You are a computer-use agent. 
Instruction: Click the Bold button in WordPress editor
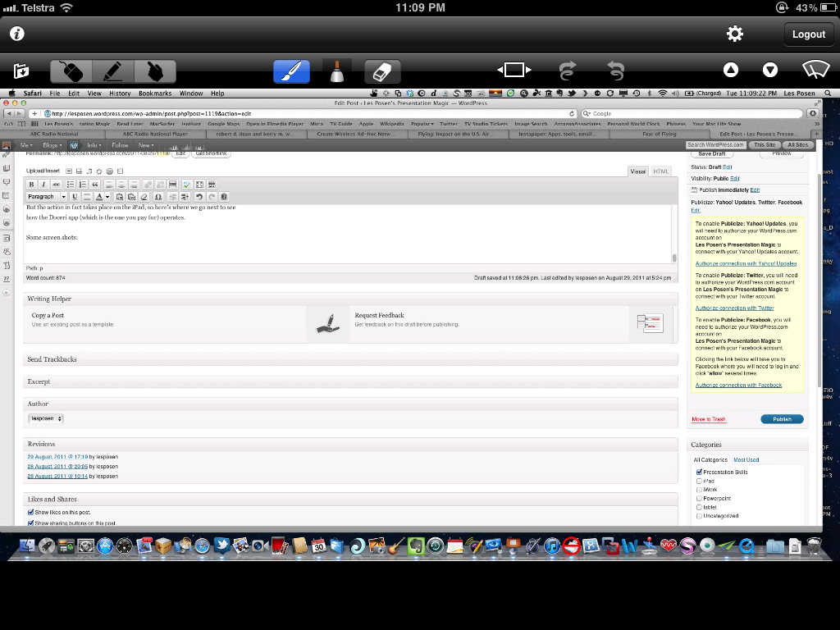(32, 185)
